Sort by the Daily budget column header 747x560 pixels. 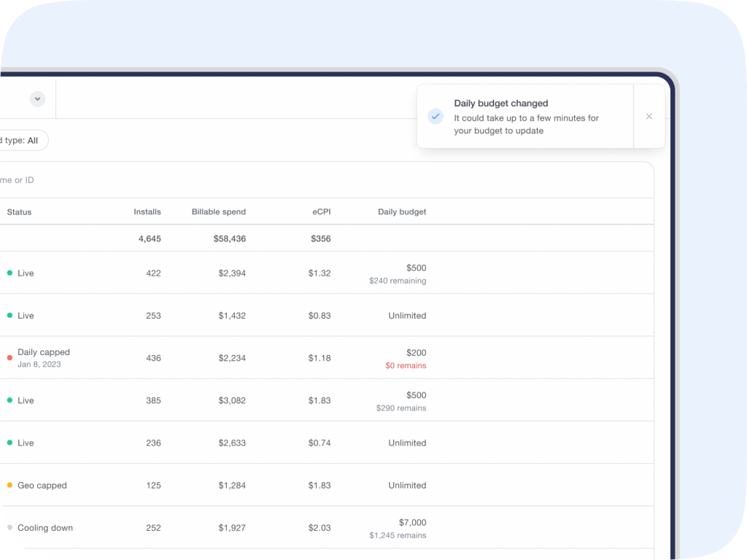point(402,212)
